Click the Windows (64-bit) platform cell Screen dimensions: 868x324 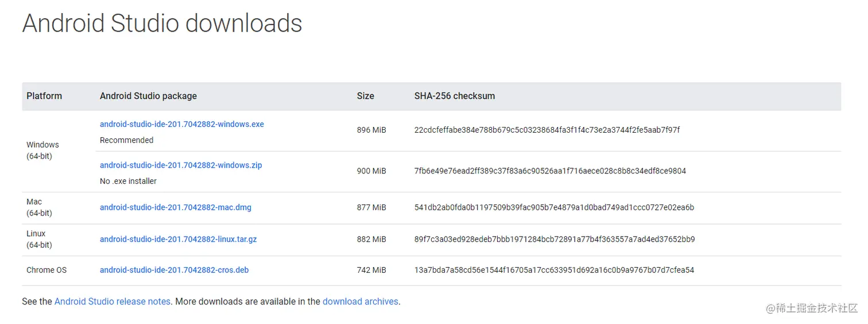[x=42, y=151]
